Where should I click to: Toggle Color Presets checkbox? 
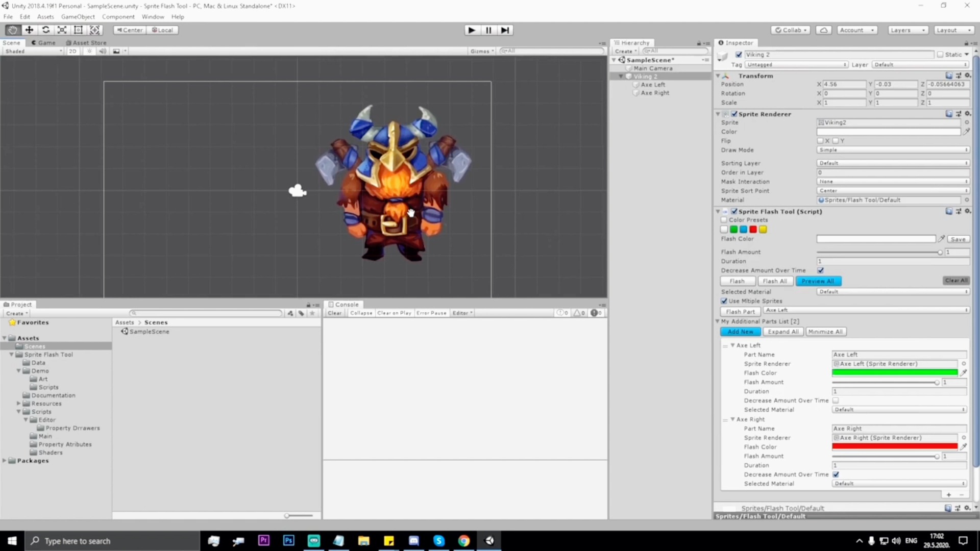point(724,220)
